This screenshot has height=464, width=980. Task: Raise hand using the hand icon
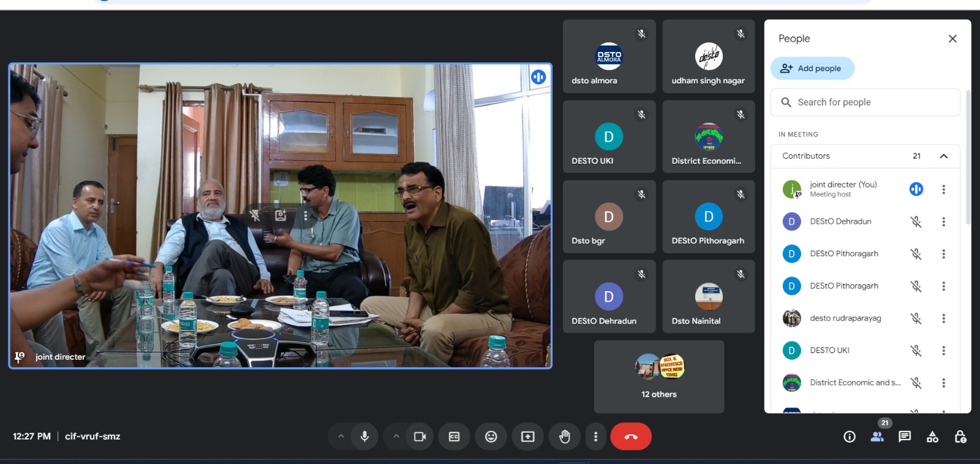564,436
